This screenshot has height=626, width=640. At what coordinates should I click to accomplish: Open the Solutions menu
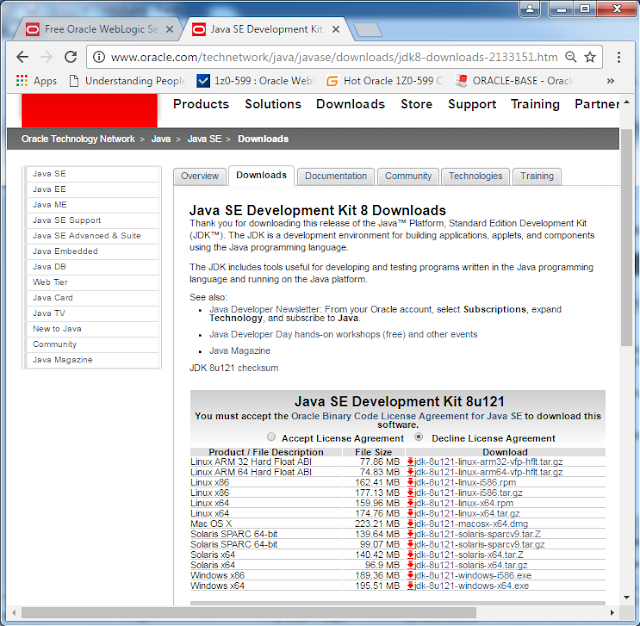point(273,104)
